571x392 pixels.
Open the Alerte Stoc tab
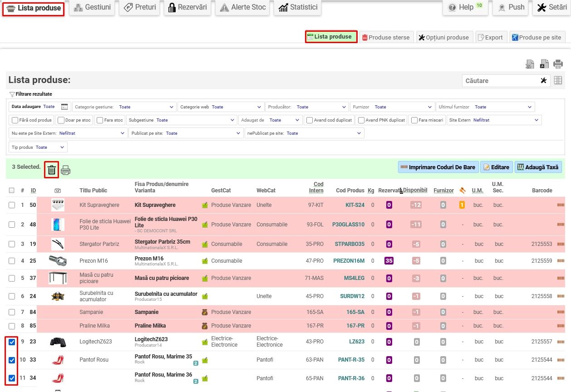(243, 7)
